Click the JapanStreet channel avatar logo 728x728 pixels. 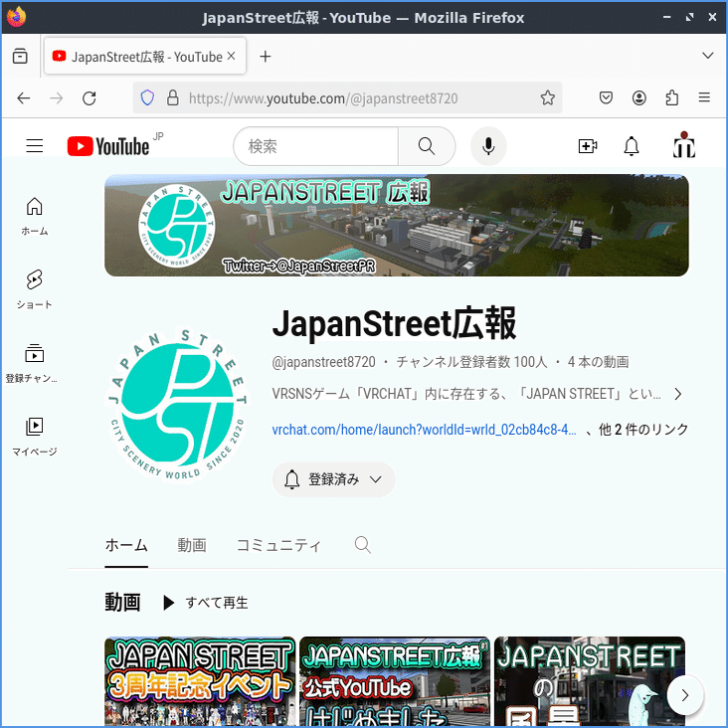coord(177,406)
